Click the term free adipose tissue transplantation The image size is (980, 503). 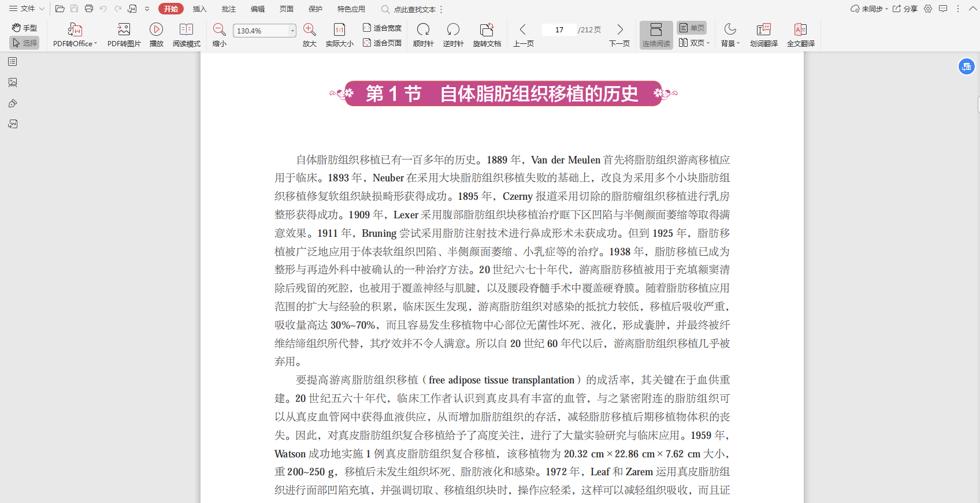coord(502,380)
